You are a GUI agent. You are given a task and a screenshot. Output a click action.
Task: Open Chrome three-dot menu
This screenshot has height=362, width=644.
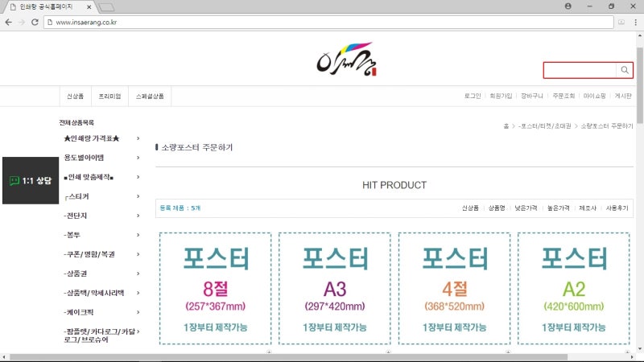point(635,23)
